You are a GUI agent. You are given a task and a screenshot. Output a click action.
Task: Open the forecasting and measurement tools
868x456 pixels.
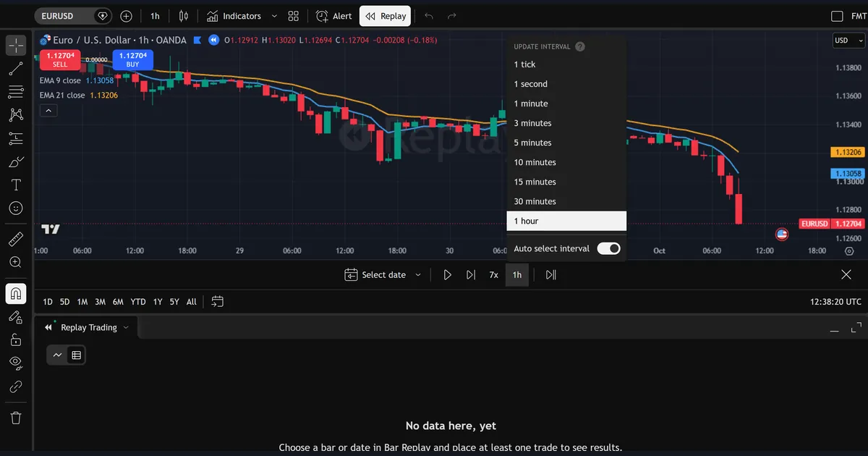click(16, 138)
